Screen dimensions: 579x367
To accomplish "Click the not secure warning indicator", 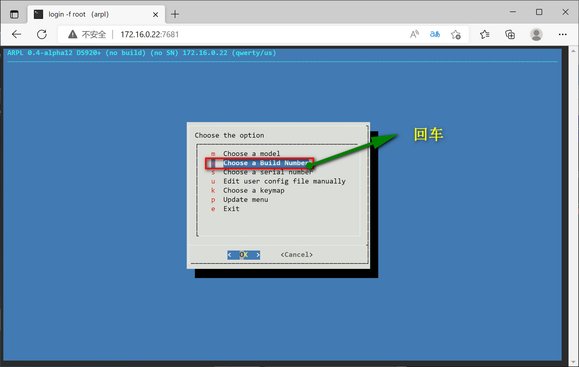I will coord(87,34).
